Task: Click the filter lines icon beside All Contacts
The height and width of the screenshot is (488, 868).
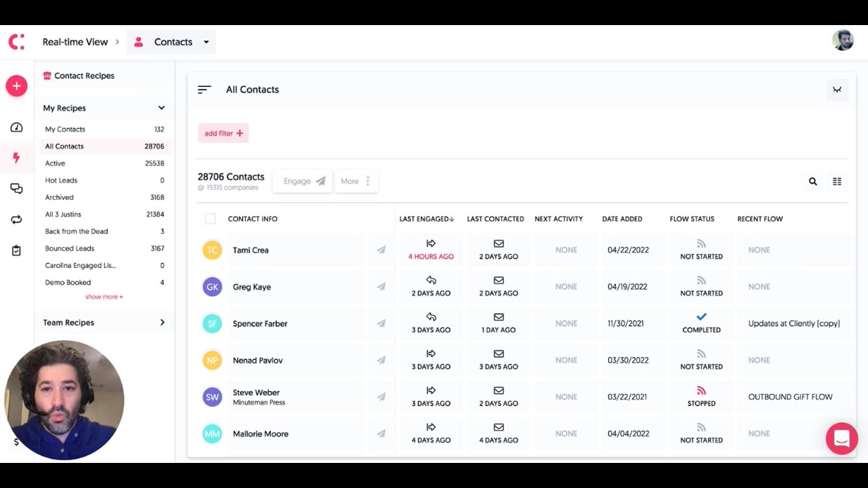Action: pos(204,89)
